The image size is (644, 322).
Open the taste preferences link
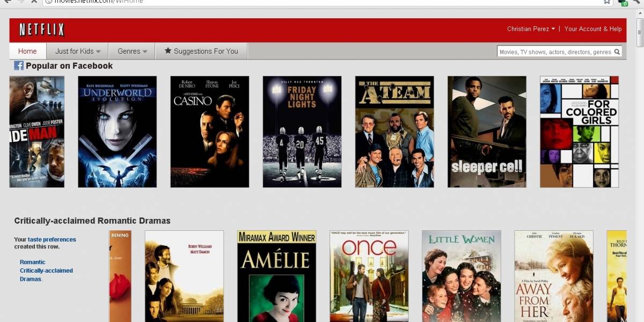pyautogui.click(x=52, y=239)
